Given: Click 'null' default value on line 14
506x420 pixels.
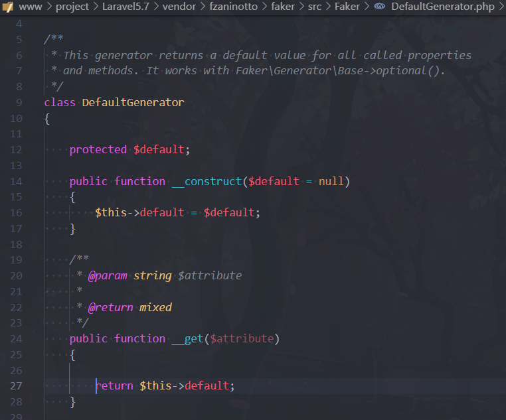Looking at the screenshot, I should [331, 181].
